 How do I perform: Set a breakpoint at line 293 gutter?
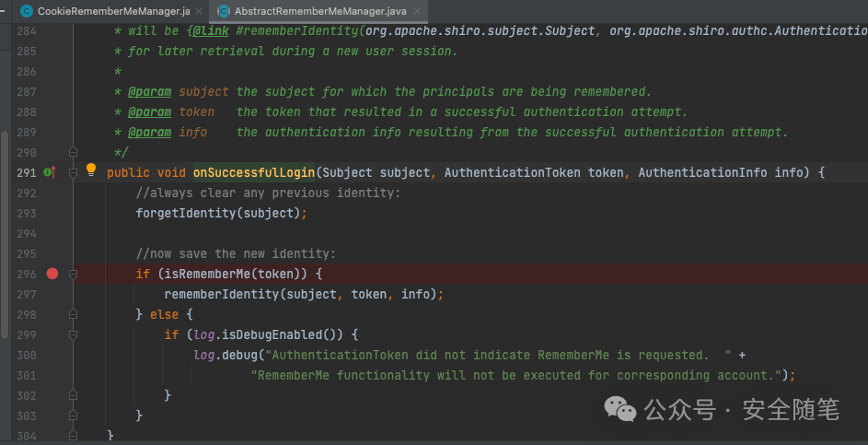(x=52, y=213)
